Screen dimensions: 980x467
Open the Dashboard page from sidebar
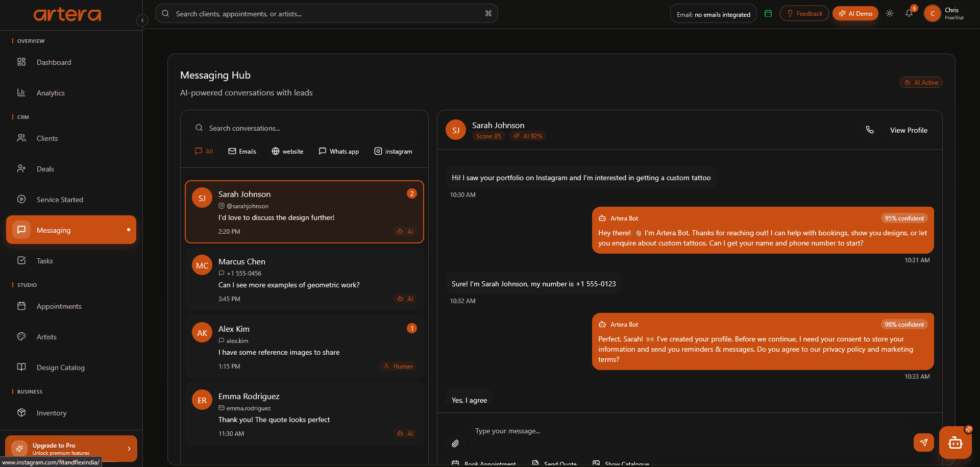point(71,62)
